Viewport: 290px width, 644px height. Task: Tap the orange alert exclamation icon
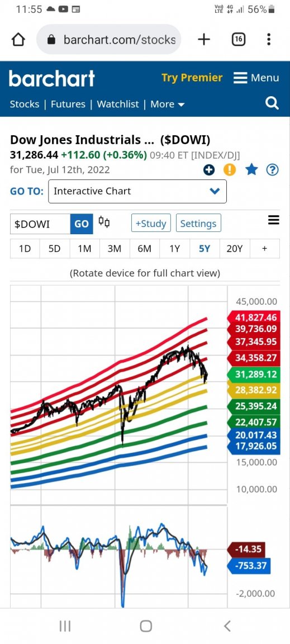(x=230, y=169)
